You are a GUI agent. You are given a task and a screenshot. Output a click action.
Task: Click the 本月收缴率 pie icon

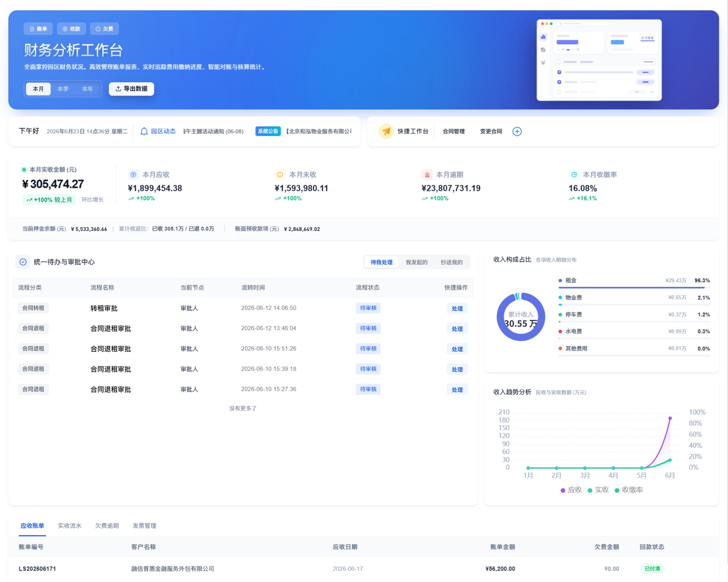pyautogui.click(x=574, y=175)
